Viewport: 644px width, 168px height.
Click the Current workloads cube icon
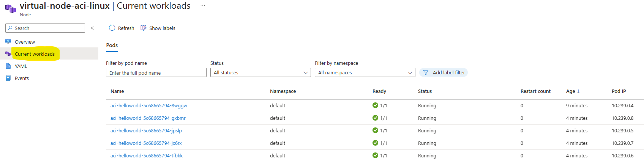click(8, 54)
